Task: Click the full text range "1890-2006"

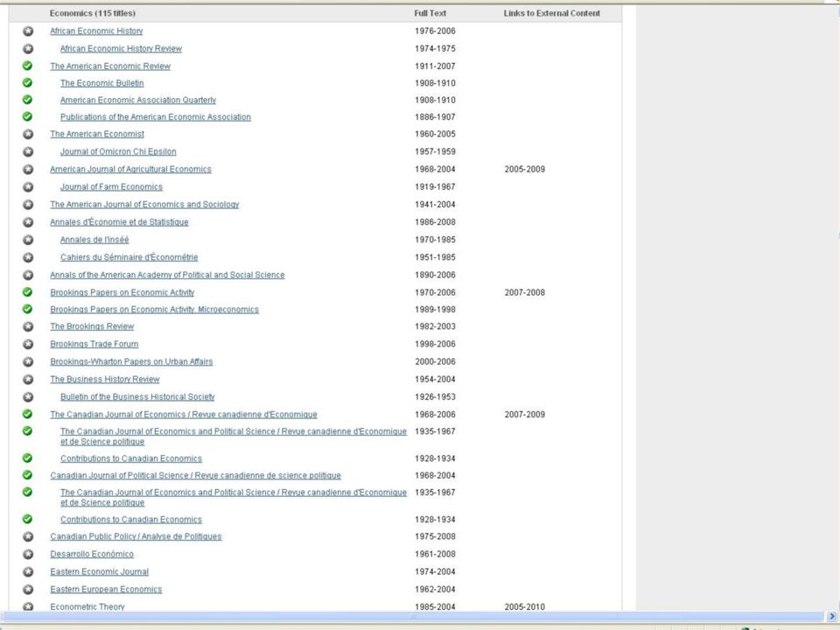Action: click(435, 275)
